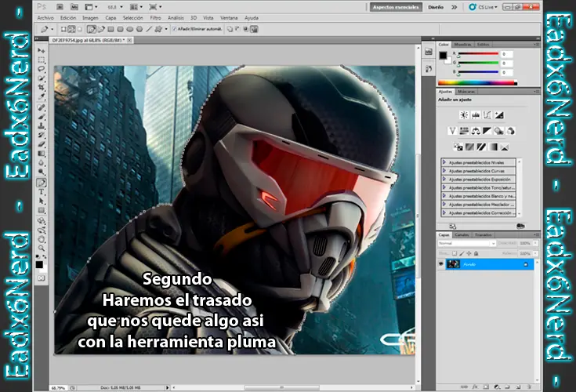Select the Brush tool

(x=41, y=117)
